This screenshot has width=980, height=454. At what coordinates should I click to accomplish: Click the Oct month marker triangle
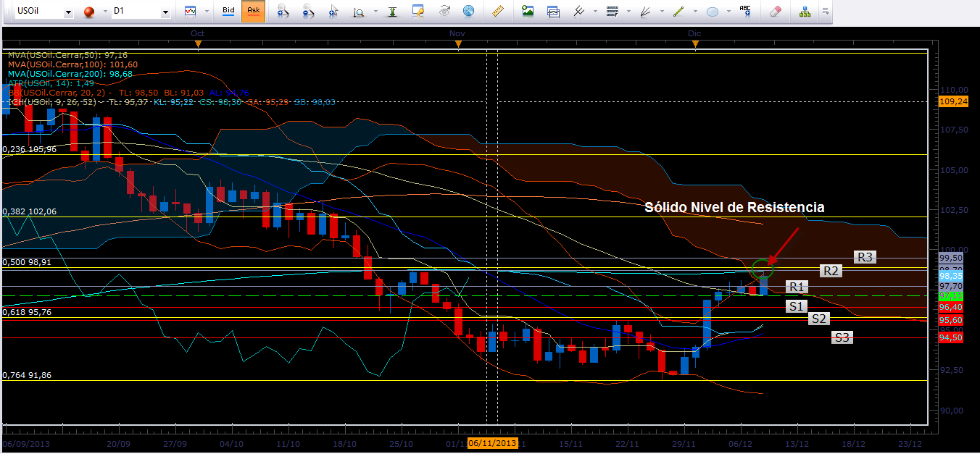point(198,45)
